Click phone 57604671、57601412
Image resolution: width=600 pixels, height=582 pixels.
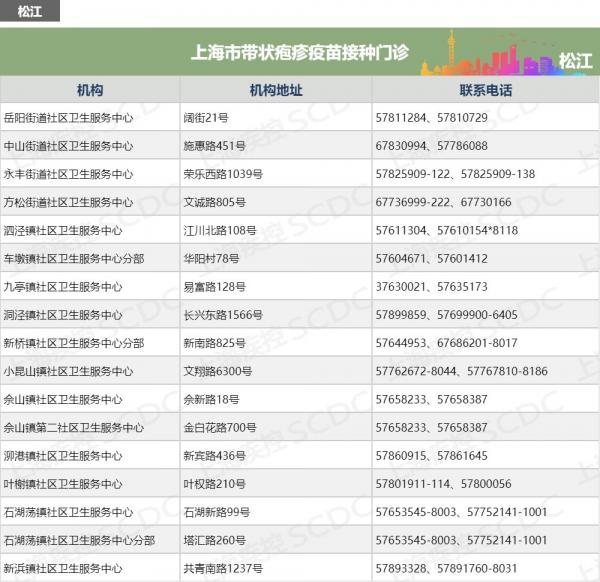(432, 259)
